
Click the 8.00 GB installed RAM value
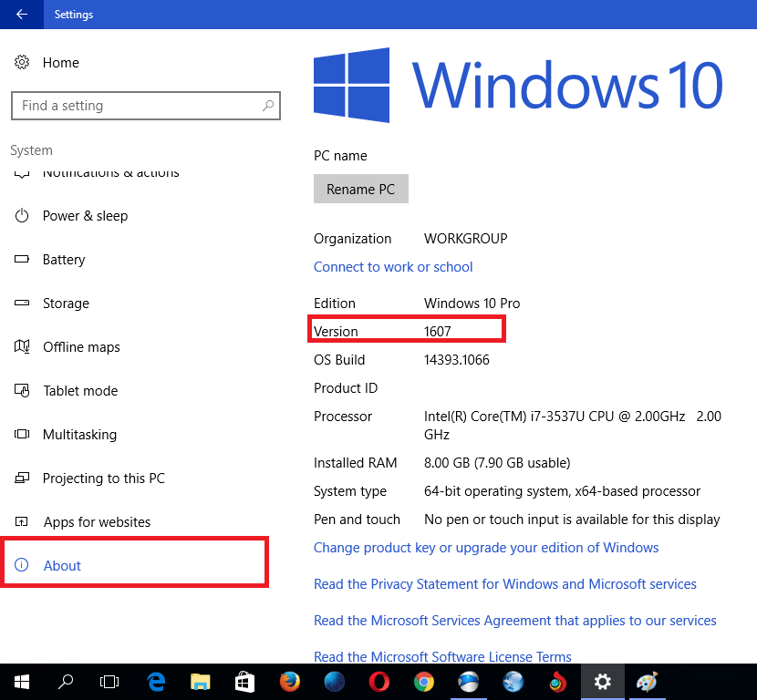pyautogui.click(x=497, y=463)
